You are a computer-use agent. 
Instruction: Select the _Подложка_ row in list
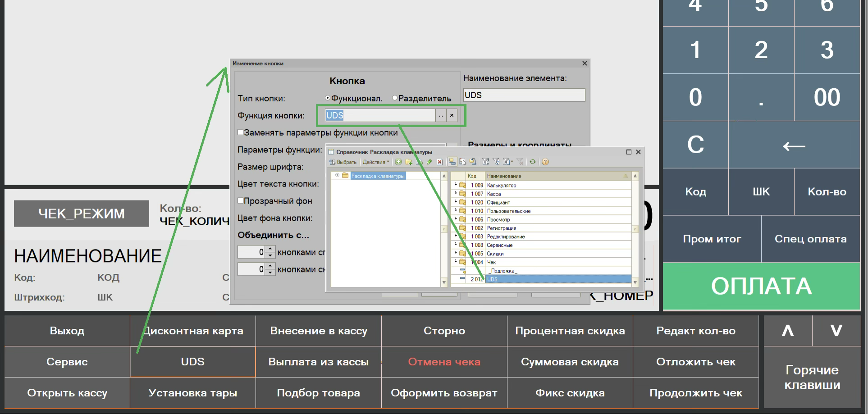point(541,271)
